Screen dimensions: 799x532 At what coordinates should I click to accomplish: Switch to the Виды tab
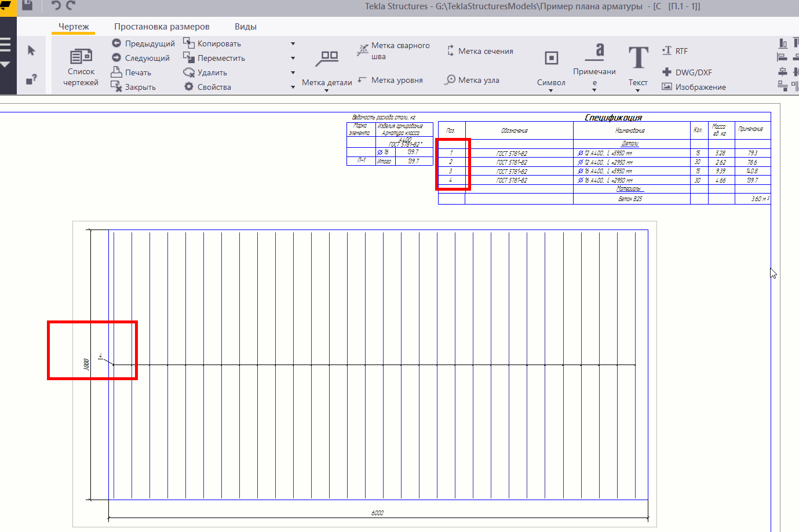[246, 27]
